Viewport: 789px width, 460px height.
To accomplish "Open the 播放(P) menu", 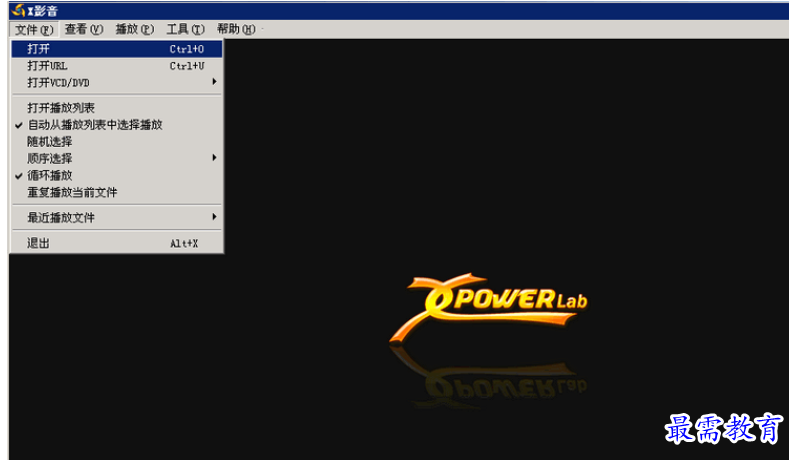I will tap(134, 30).
